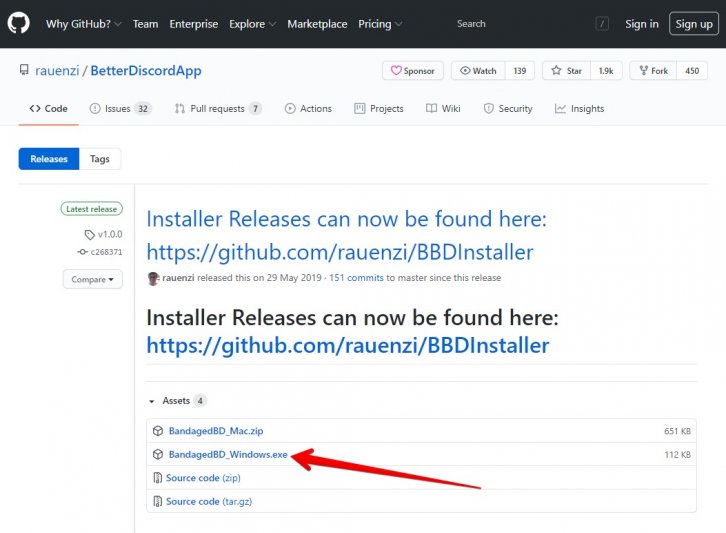
Task: Click the Sign up button
Action: point(694,24)
